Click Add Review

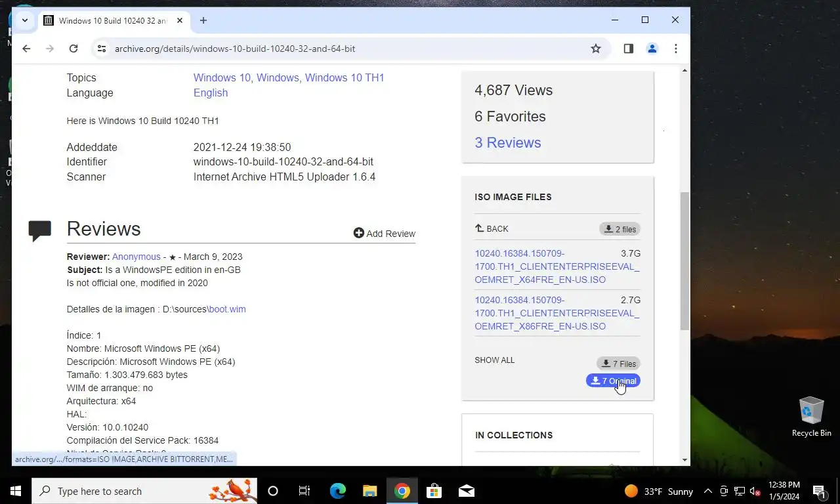384,234
